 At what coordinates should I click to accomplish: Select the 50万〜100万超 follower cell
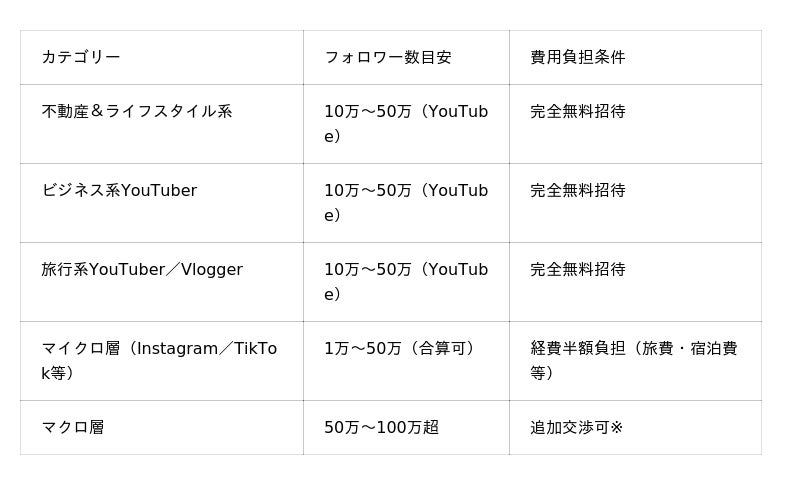pos(382,427)
